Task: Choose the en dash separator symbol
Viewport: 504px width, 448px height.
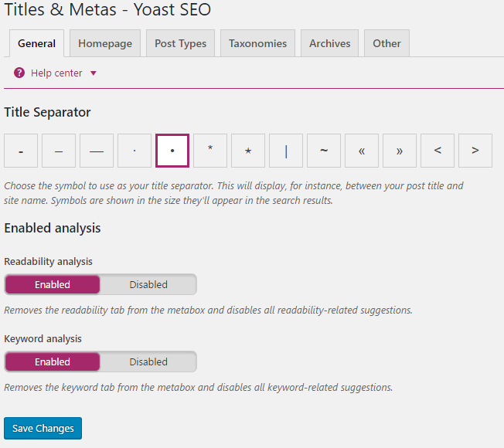Action: (x=59, y=151)
